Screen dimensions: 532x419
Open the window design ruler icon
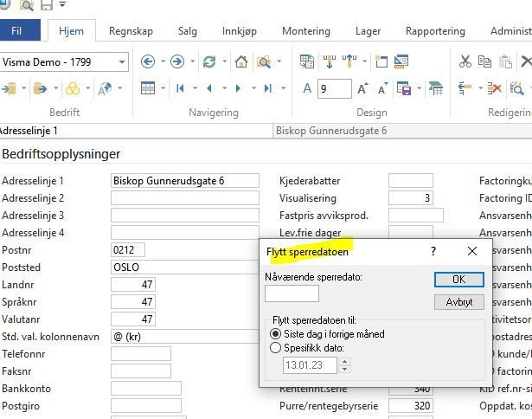click(x=401, y=61)
